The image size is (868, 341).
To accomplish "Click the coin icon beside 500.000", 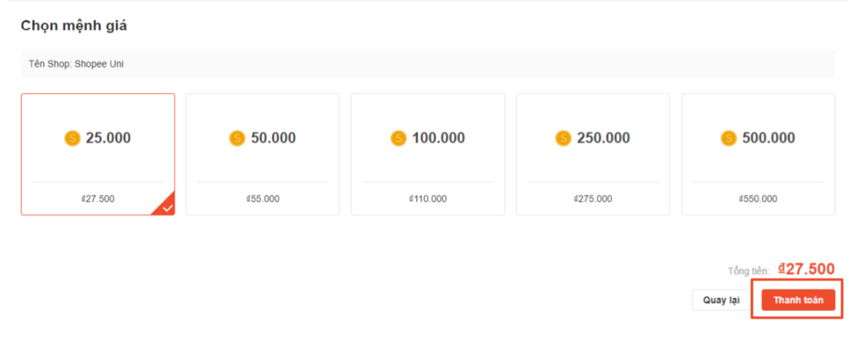I will coord(729,139).
